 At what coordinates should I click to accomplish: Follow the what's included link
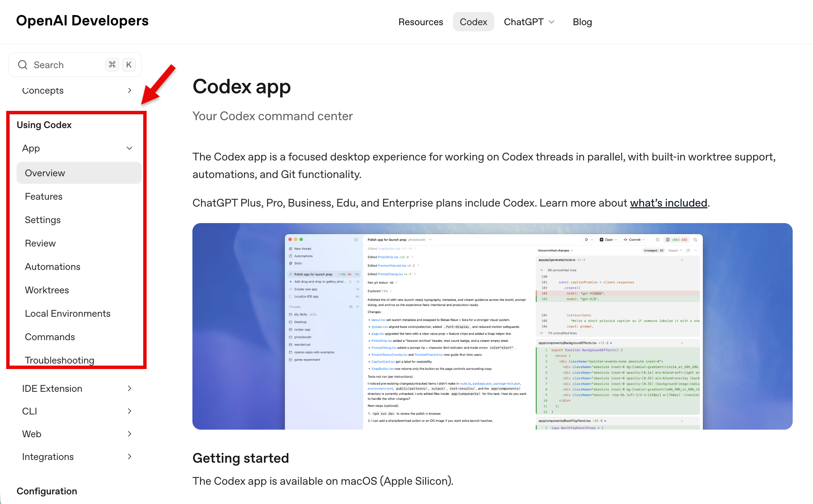[x=668, y=203]
